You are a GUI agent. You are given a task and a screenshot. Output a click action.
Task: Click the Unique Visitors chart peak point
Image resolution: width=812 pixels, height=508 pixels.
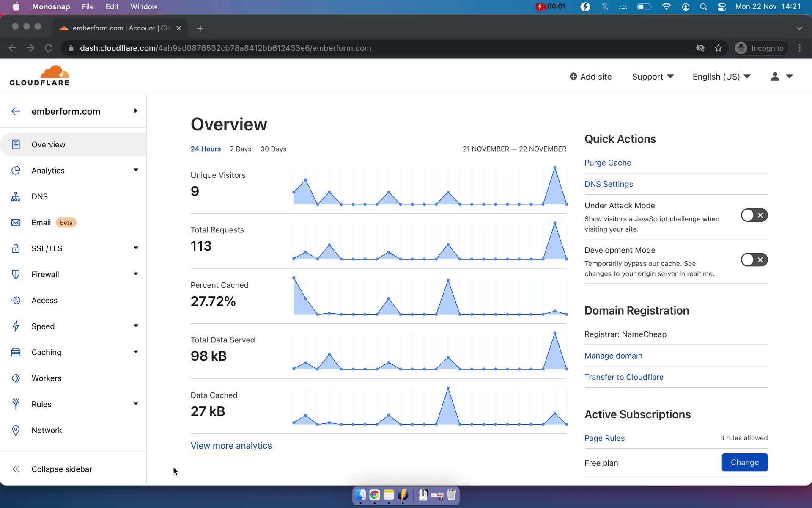coord(554,168)
